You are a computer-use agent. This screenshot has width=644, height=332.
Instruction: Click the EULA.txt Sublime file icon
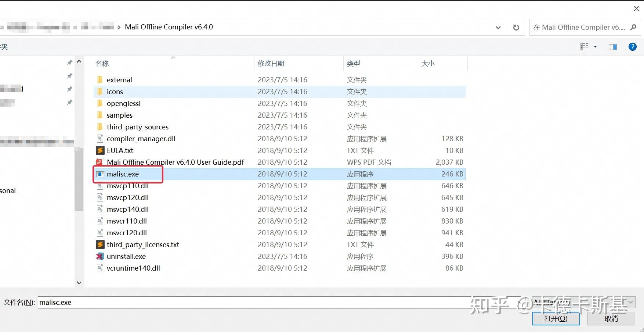pyautogui.click(x=100, y=150)
